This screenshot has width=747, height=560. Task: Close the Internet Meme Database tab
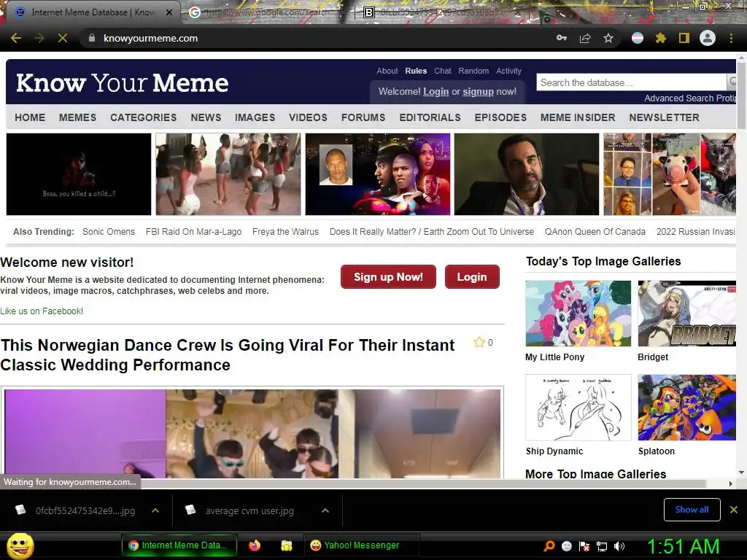coord(169,12)
